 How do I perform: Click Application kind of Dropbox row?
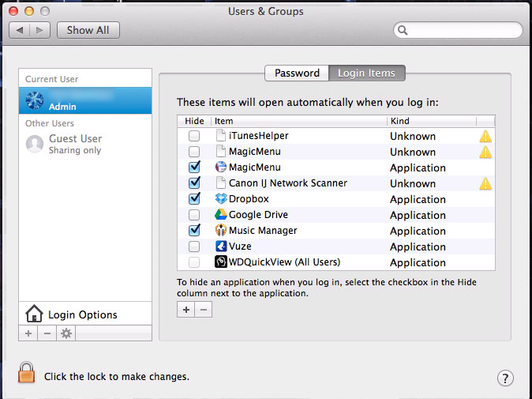pos(418,199)
